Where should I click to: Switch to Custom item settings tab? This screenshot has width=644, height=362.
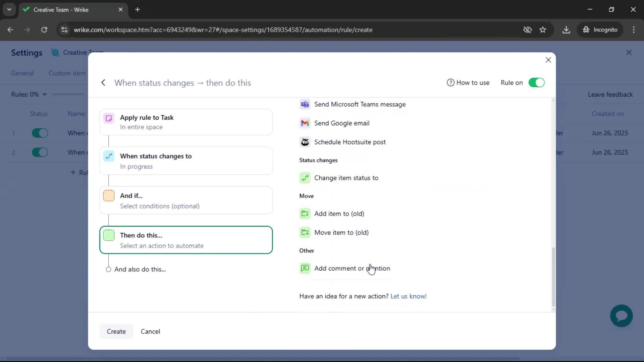(x=67, y=73)
